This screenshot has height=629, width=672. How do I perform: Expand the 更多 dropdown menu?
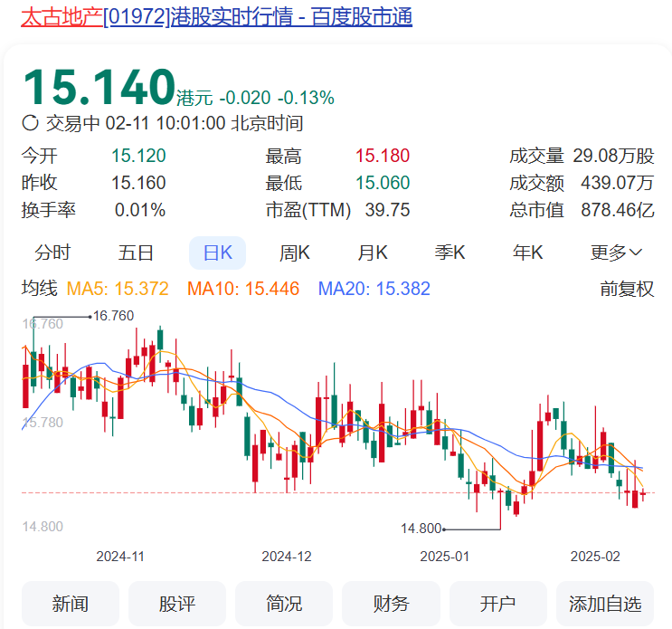click(616, 253)
